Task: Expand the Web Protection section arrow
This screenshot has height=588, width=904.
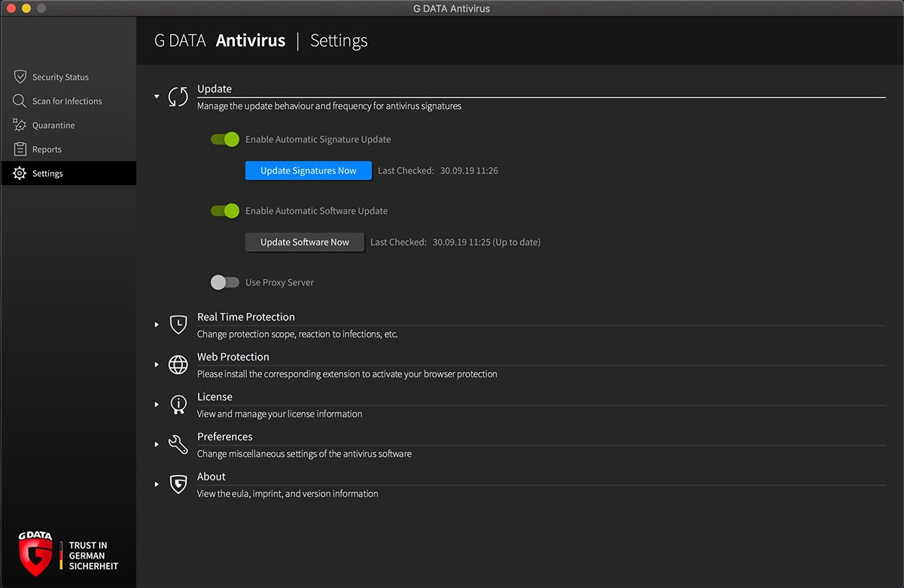Action: pos(157,364)
